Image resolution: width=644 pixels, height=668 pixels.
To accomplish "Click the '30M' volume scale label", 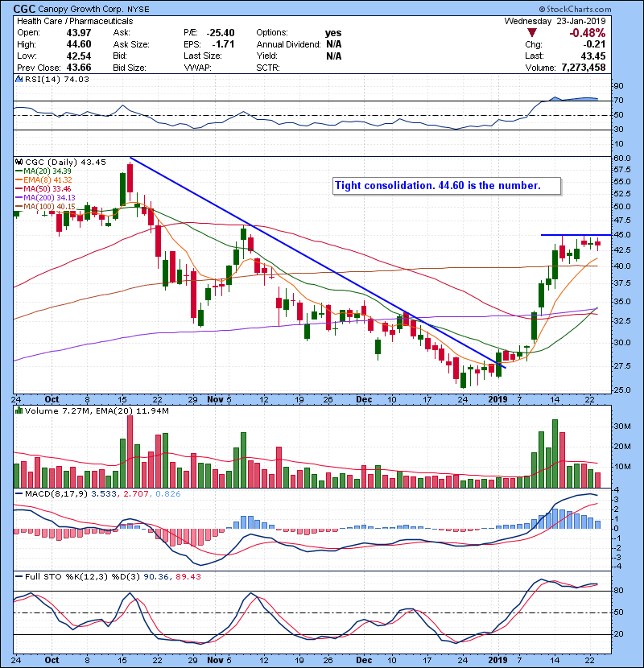I will pyautogui.click(x=621, y=426).
